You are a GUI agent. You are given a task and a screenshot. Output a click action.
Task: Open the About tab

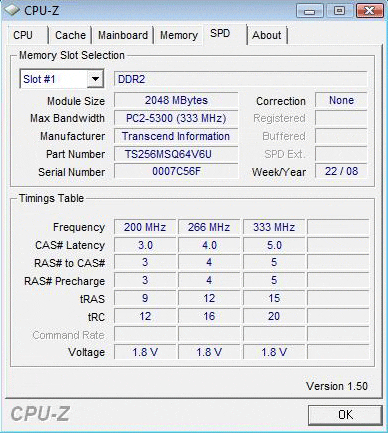267,35
